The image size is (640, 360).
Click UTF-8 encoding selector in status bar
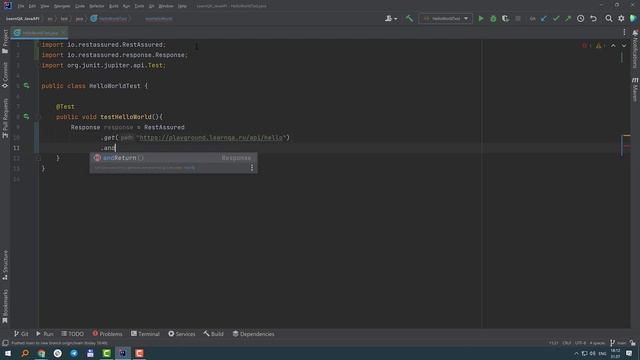[580, 343]
